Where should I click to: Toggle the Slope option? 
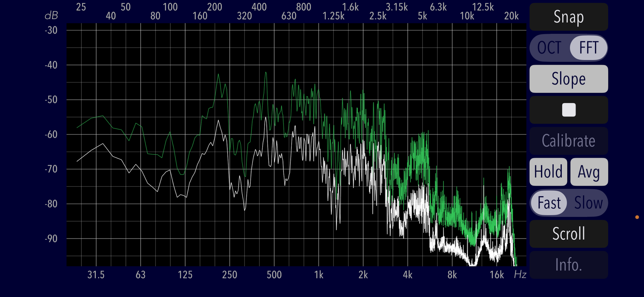click(568, 79)
